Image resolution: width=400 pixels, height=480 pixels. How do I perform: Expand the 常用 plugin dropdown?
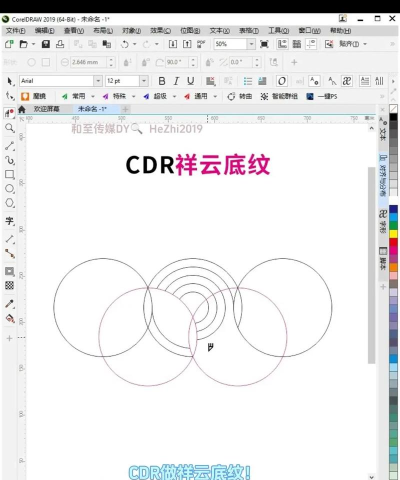93,96
